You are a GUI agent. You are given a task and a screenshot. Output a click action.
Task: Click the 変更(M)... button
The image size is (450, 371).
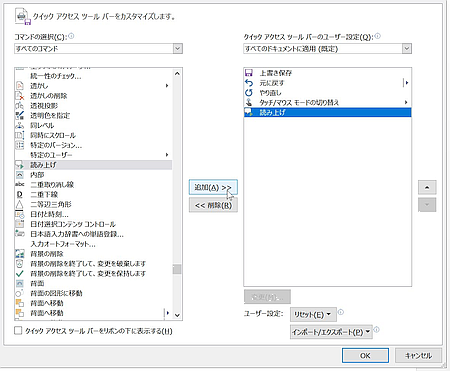(267, 297)
